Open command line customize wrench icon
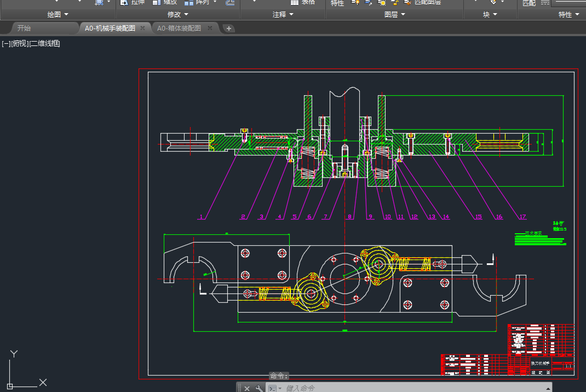This screenshot has height=392, width=586. [259, 388]
